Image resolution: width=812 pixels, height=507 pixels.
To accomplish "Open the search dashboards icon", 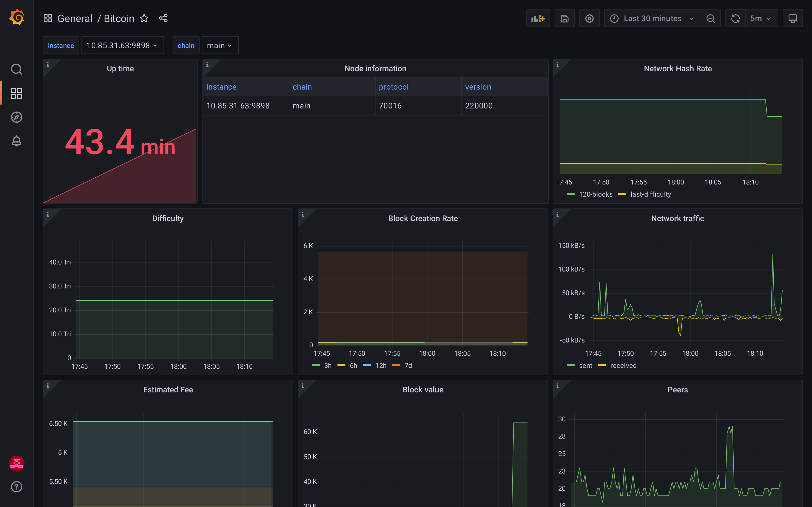I will pyautogui.click(x=16, y=69).
